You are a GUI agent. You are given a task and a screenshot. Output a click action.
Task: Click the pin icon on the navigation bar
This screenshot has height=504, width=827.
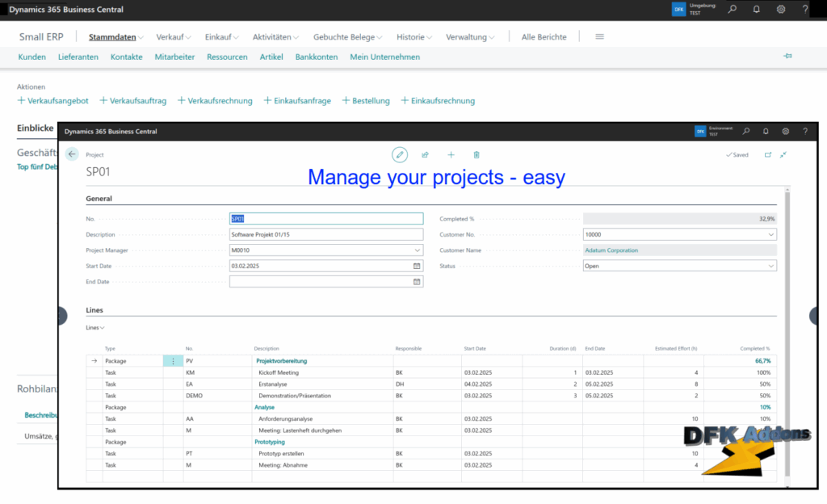tap(787, 56)
